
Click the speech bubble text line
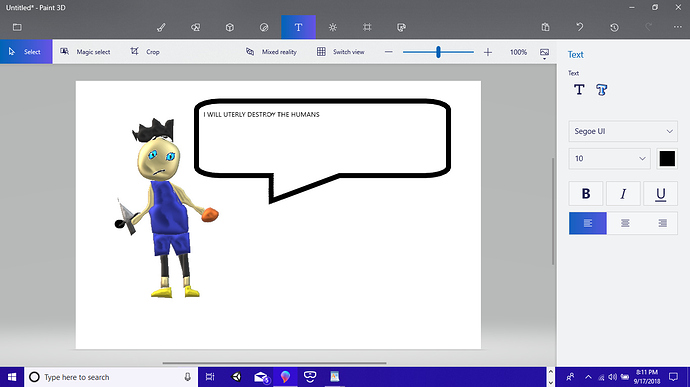click(261, 114)
